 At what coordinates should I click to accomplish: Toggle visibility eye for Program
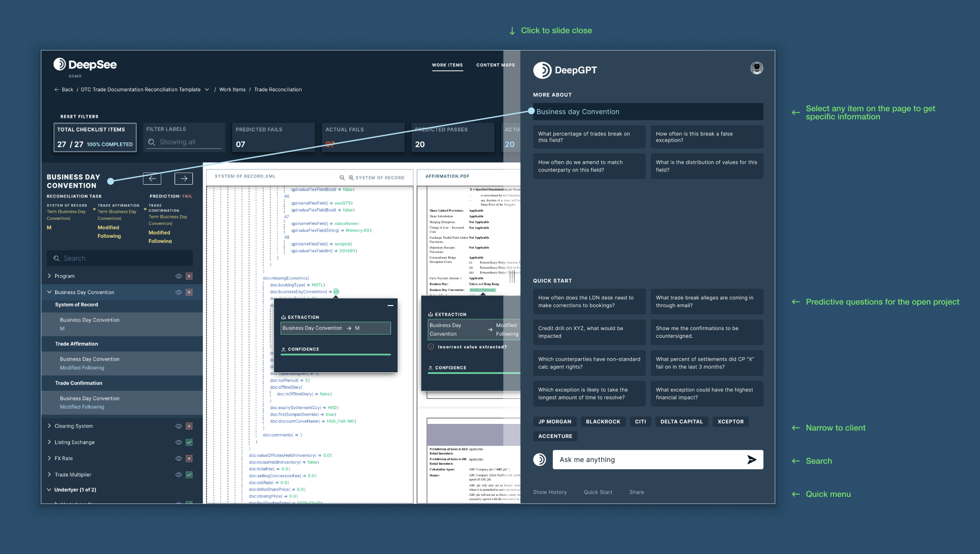179,276
